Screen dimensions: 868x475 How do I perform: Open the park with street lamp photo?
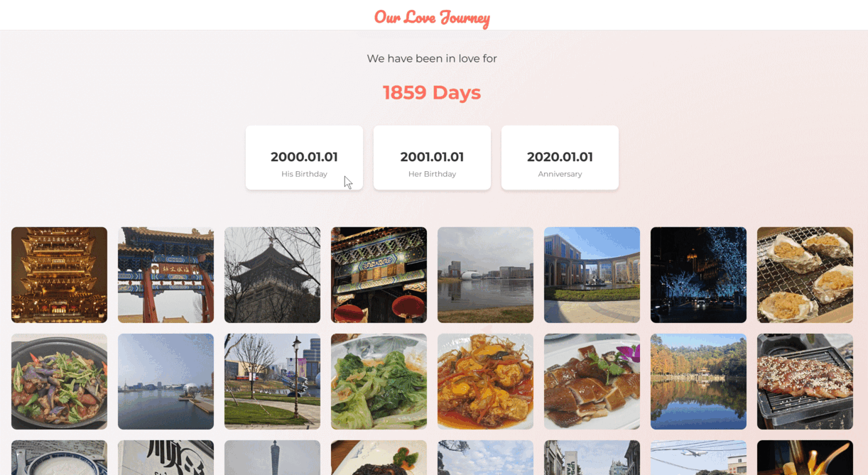click(272, 381)
